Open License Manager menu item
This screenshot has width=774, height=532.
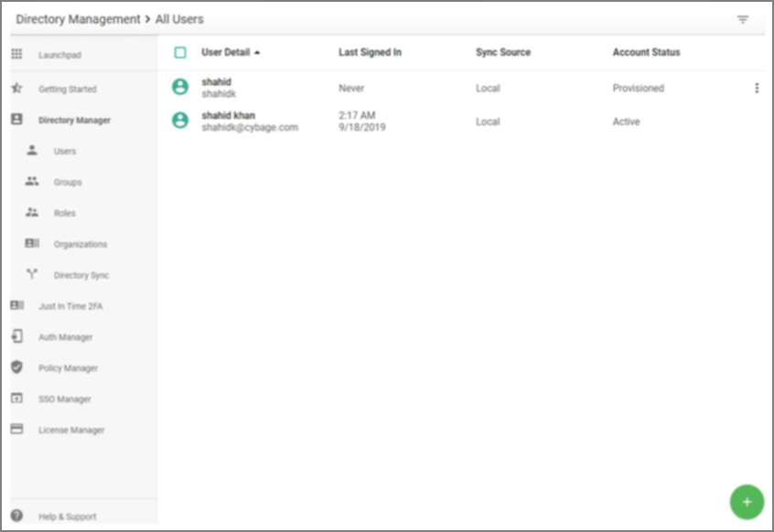coord(71,431)
